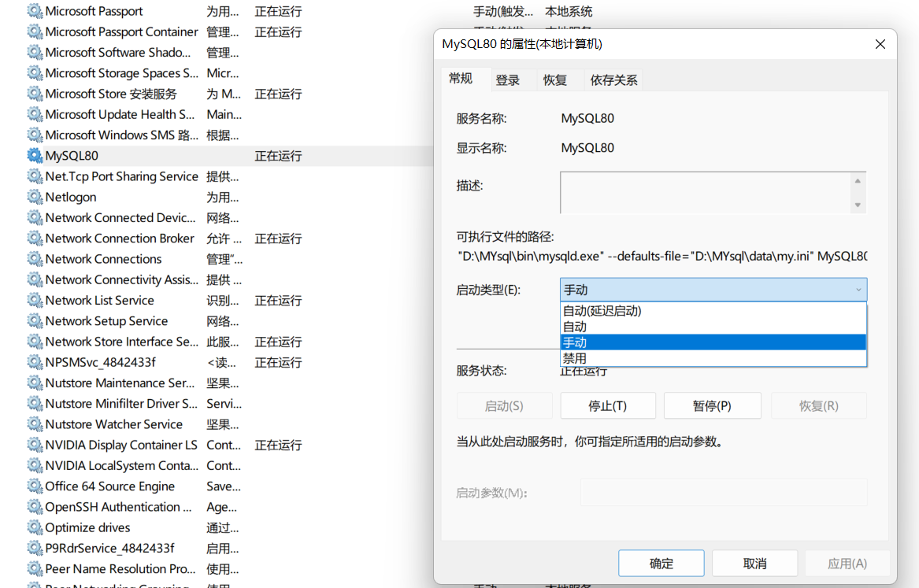The width and height of the screenshot is (919, 588).
Task: Click gear icon of Microsoft Storage Spaces service
Action: coord(35,73)
